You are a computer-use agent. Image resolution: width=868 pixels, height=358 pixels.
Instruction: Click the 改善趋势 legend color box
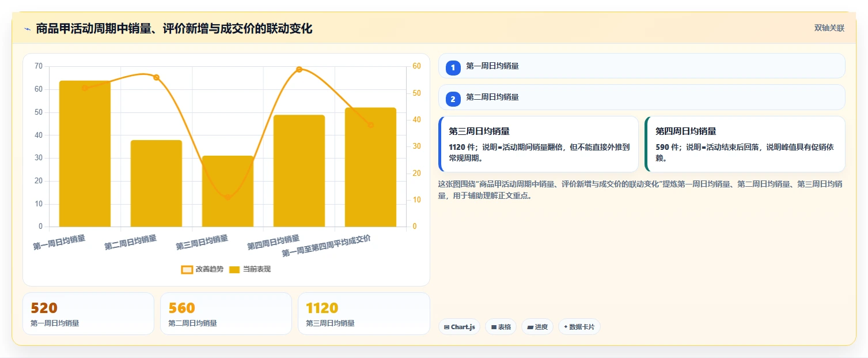187,269
